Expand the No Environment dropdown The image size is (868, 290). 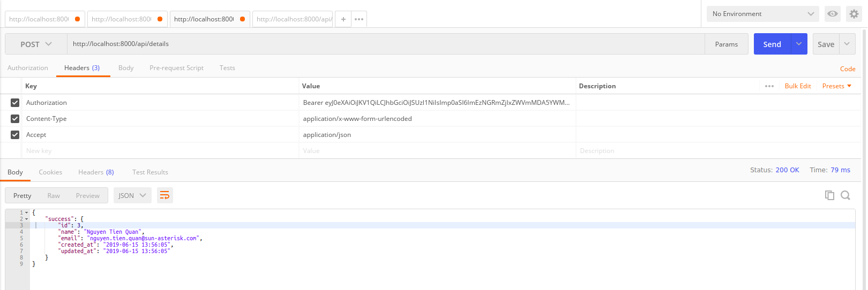[762, 14]
